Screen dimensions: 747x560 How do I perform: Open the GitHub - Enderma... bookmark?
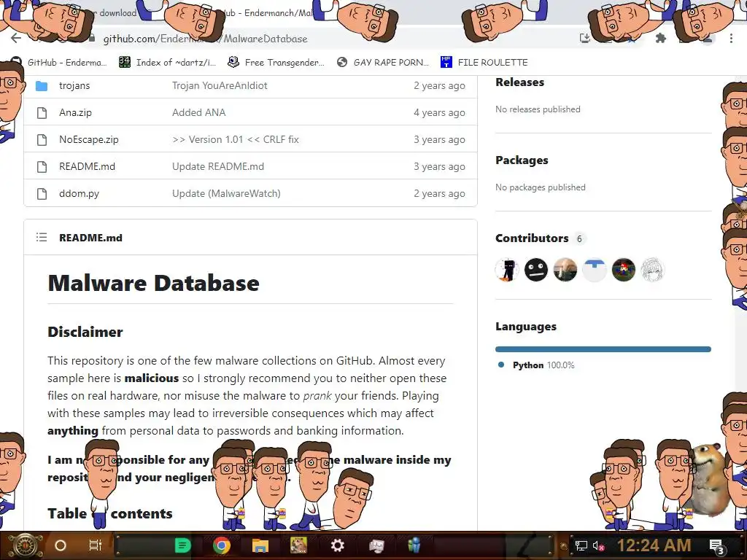click(x=59, y=63)
